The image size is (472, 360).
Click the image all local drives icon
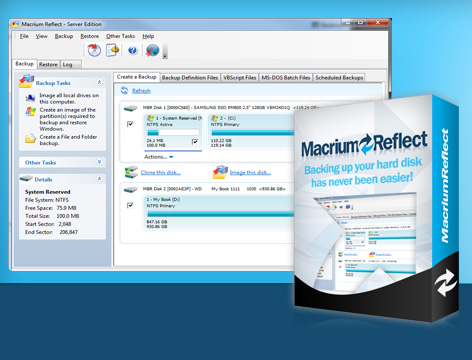point(31,98)
